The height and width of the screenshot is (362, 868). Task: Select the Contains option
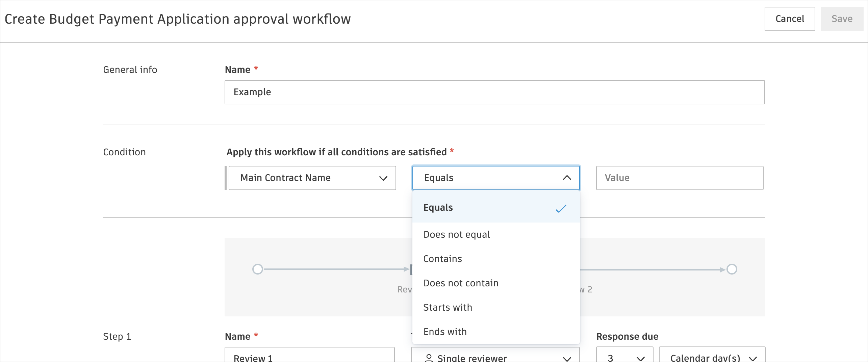pyautogui.click(x=442, y=259)
